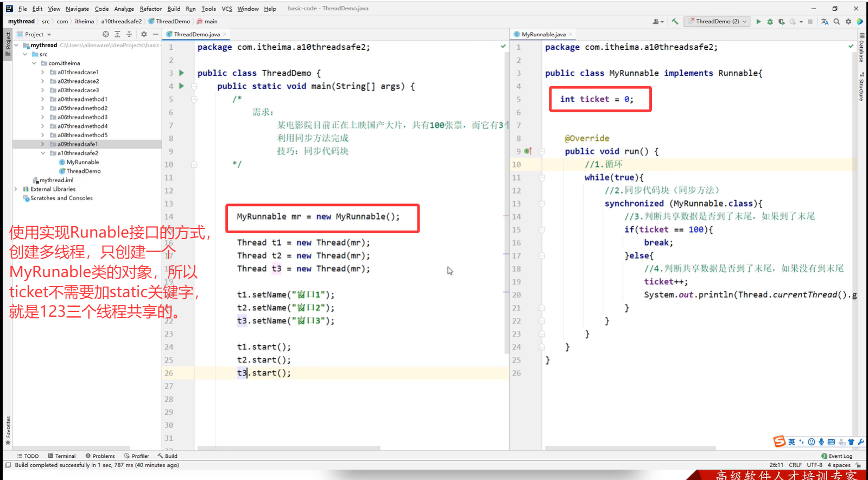
Task: Toggle the read-only lock icon in status bar
Action: pos(858,465)
